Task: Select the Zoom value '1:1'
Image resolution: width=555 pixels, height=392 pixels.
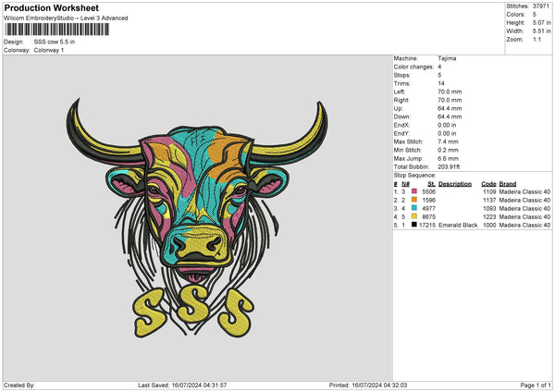Action: pos(536,39)
